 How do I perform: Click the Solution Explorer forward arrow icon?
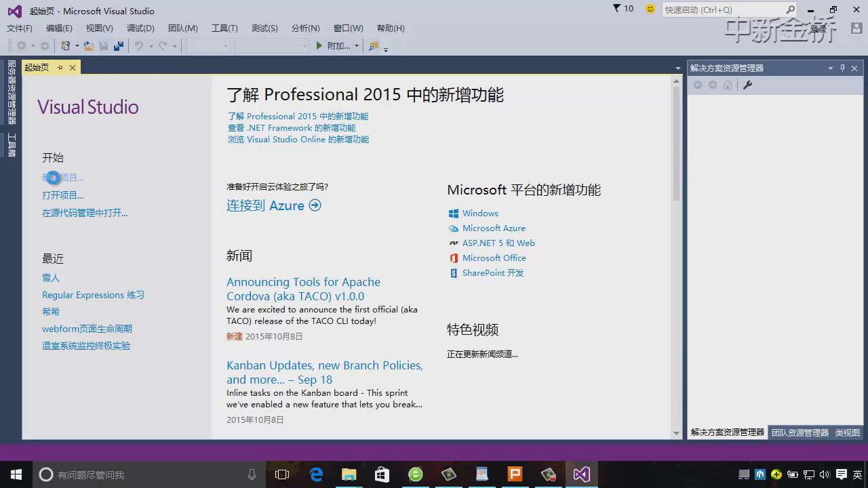[713, 85]
